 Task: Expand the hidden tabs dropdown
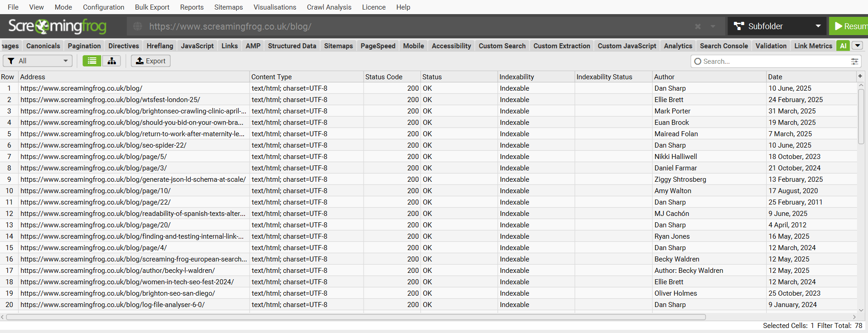click(x=858, y=46)
